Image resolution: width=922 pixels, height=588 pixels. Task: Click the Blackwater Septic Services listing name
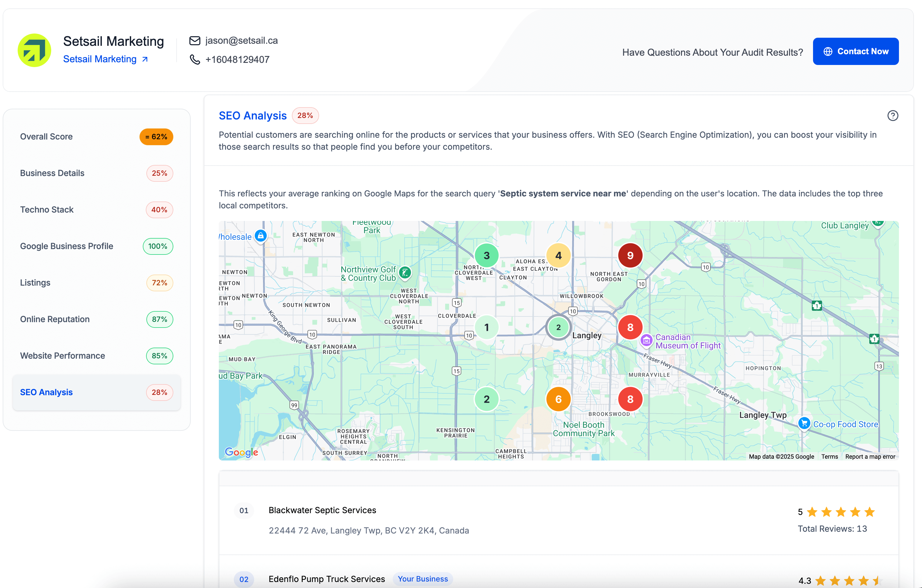pyautogui.click(x=322, y=510)
